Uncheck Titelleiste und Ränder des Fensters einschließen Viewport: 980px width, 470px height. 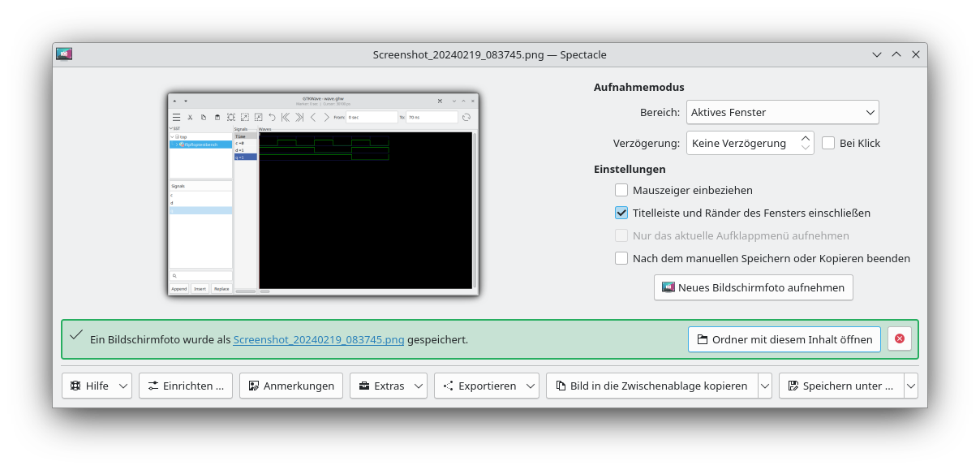[x=621, y=212]
